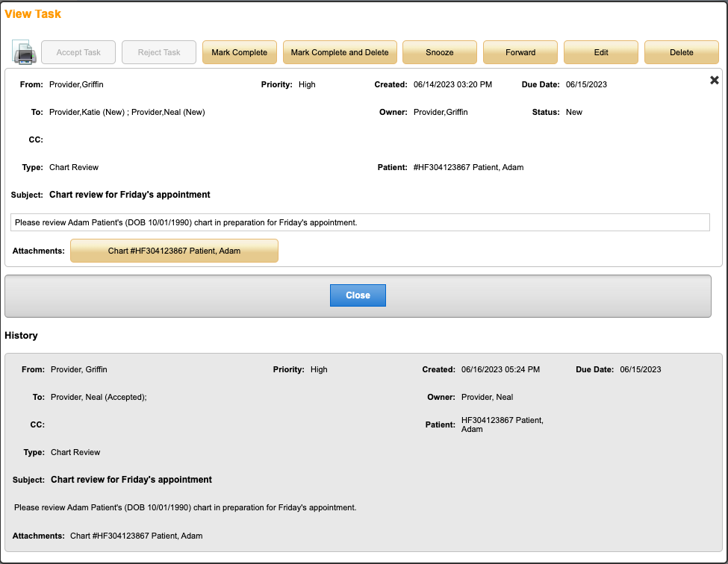Open the Chart #HF304123867 attachment button
The width and height of the screenshot is (728, 564).
[x=174, y=251]
